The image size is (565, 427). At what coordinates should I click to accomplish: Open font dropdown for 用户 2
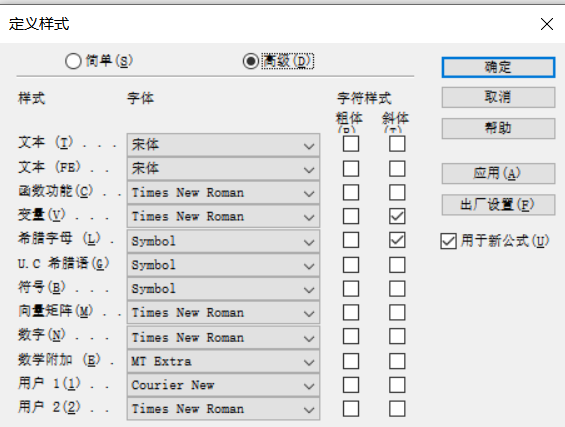click(x=223, y=409)
